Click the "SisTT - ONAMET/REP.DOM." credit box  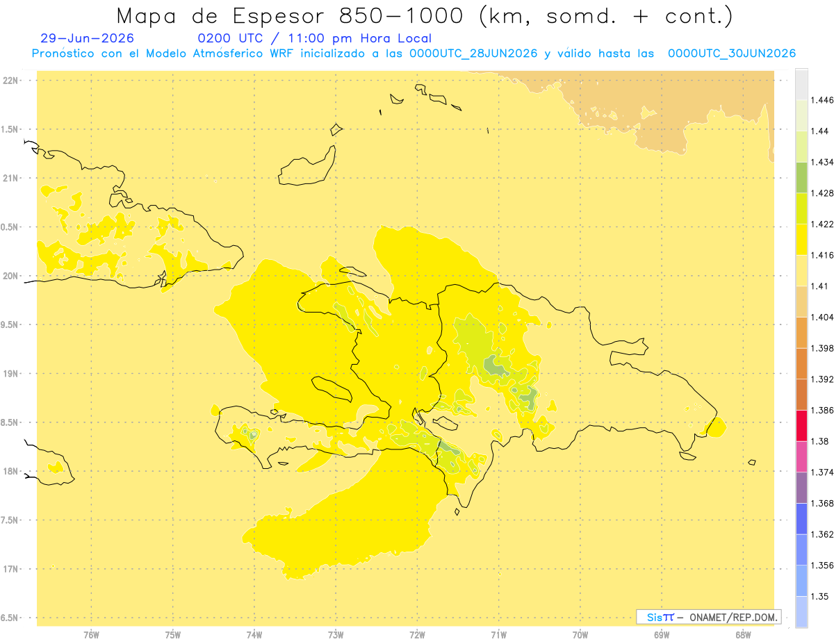[709, 617]
